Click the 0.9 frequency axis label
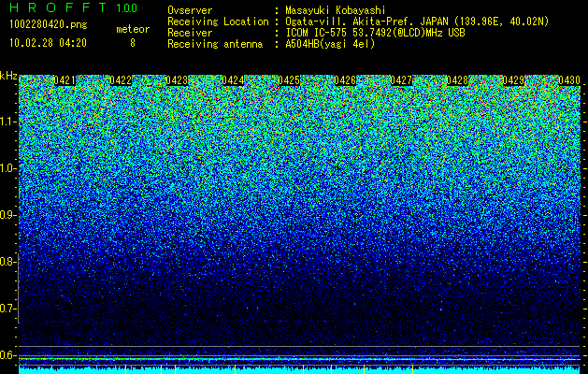 (x=8, y=215)
